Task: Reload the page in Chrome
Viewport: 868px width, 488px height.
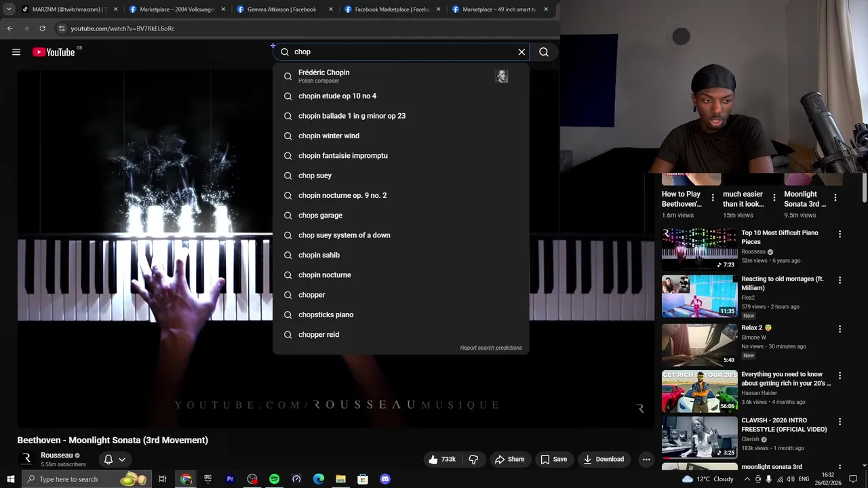Action: coord(42,28)
